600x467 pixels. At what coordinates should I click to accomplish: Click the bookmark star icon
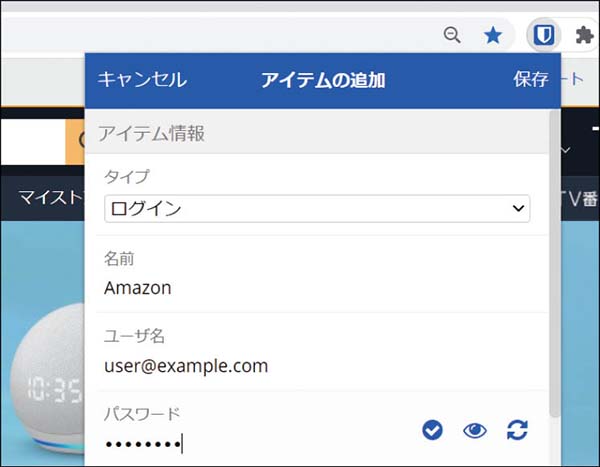[493, 36]
